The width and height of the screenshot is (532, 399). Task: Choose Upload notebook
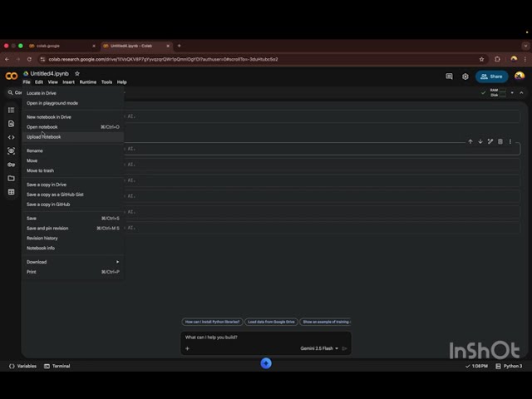[73, 137]
